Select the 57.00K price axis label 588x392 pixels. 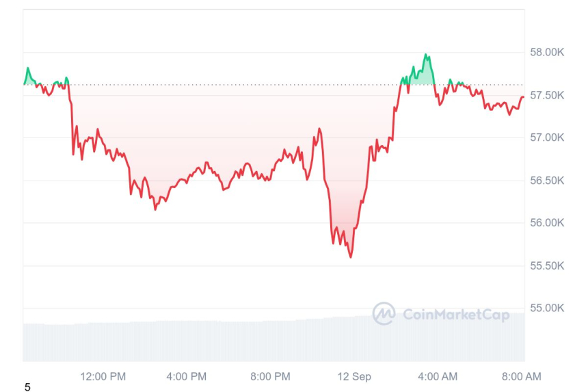tap(547, 138)
